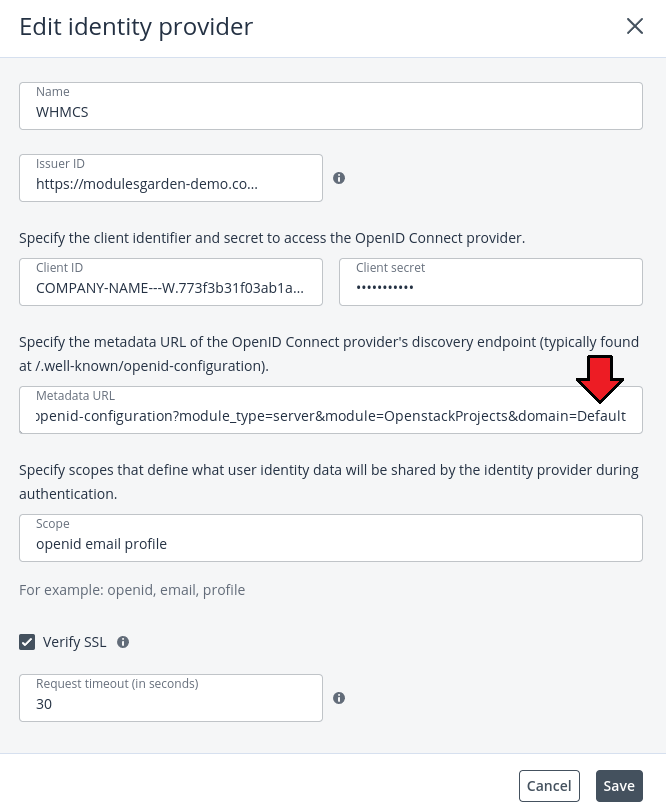This screenshot has height=812, width=666.
Task: Close the Edit identity provider dialog
Action: tap(634, 27)
